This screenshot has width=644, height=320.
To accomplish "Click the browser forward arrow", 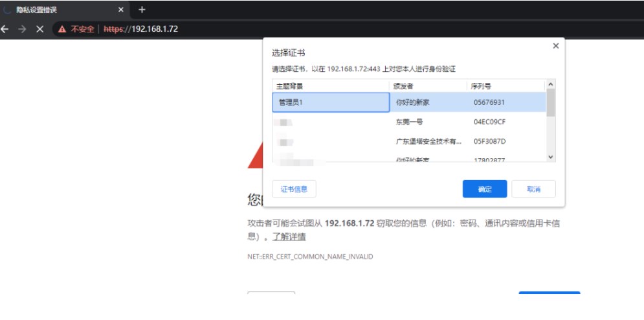I will tap(23, 29).
